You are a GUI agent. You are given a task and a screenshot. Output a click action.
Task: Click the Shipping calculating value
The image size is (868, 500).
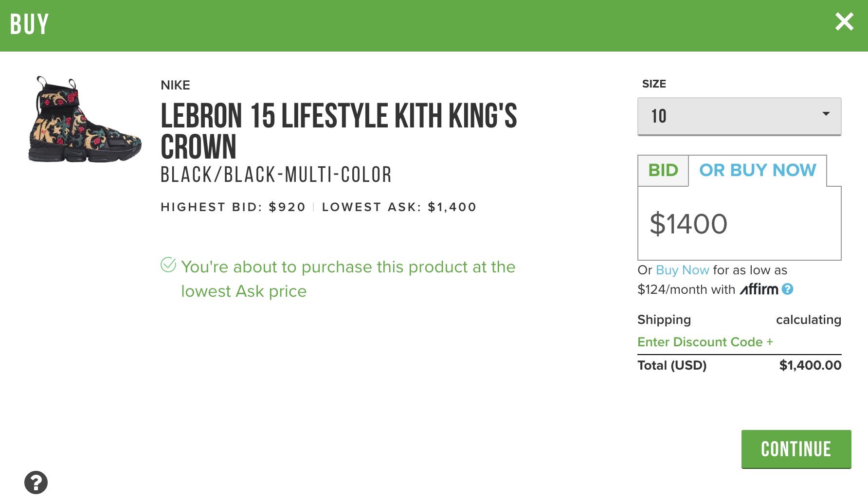pyautogui.click(x=808, y=320)
